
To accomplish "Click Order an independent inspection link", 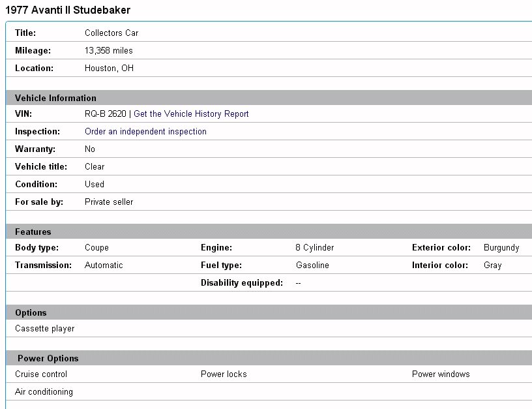I will 145,132.
